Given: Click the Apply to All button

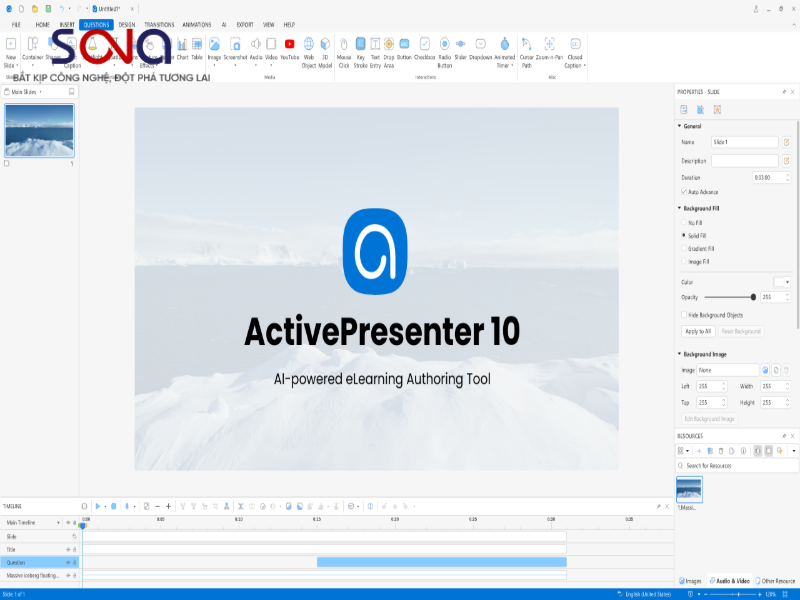Looking at the screenshot, I should click(x=700, y=331).
